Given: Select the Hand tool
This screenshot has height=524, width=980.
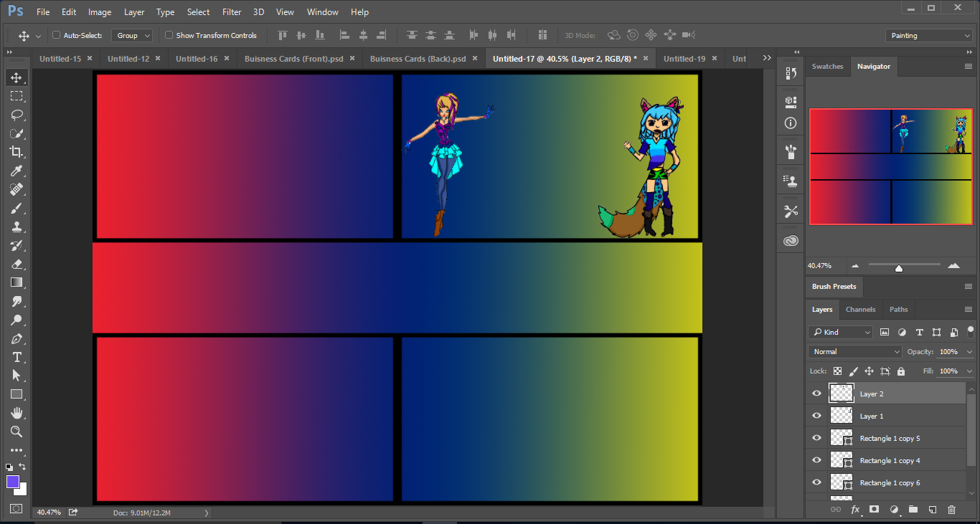Looking at the screenshot, I should 17,413.
